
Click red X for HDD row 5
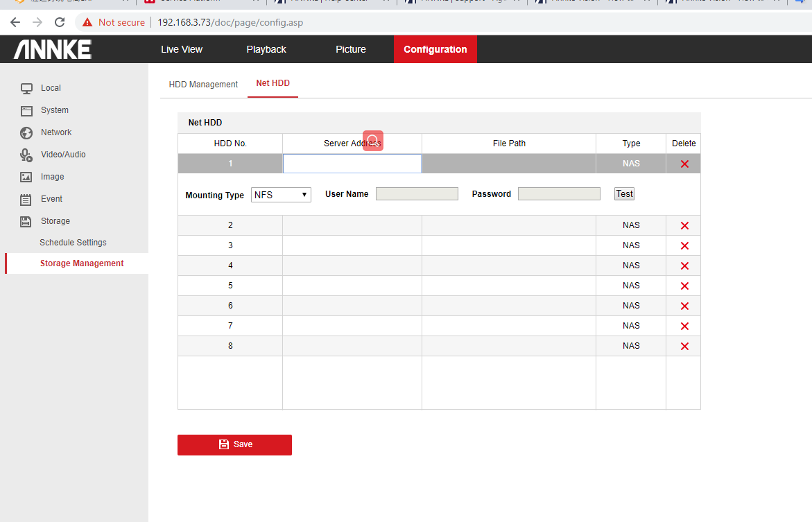[x=684, y=286]
